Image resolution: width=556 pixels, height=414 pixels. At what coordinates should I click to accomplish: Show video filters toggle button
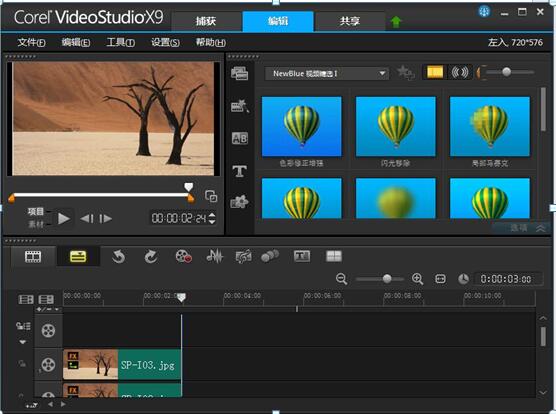435,72
